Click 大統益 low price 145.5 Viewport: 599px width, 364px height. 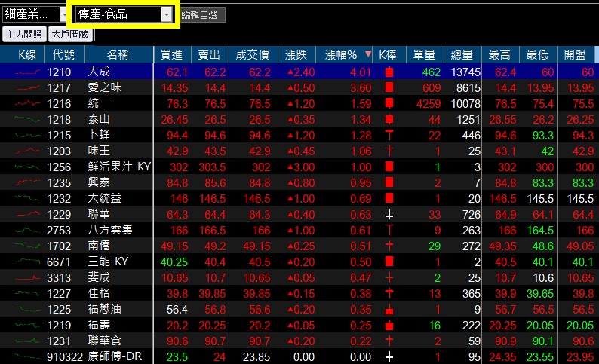[x=540, y=199]
